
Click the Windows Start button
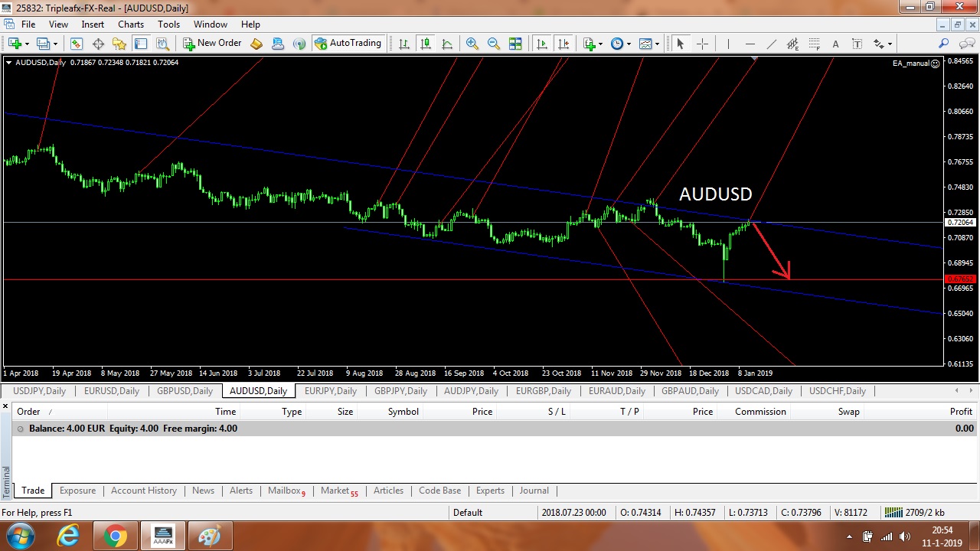click(21, 536)
